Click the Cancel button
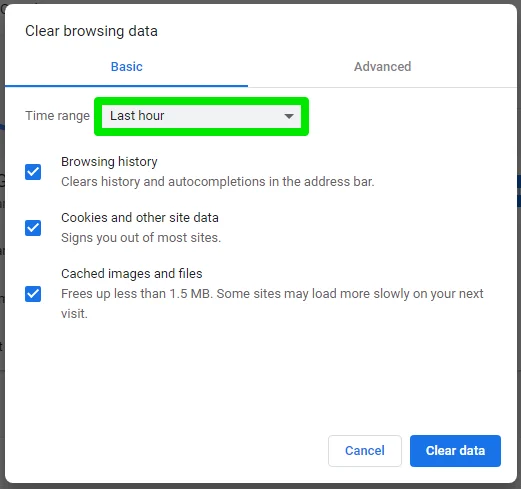The width and height of the screenshot is (521, 489). pyautogui.click(x=365, y=451)
